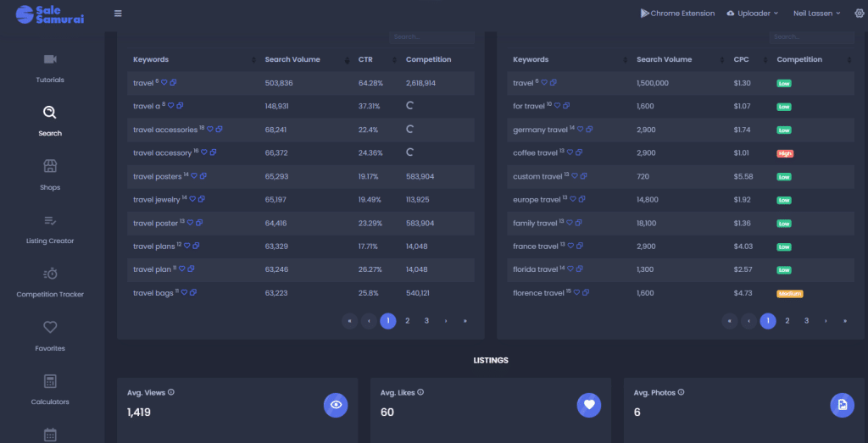Image resolution: width=868 pixels, height=443 pixels.
Task: Click the info icon beside Avg. Likes
Action: (x=420, y=392)
